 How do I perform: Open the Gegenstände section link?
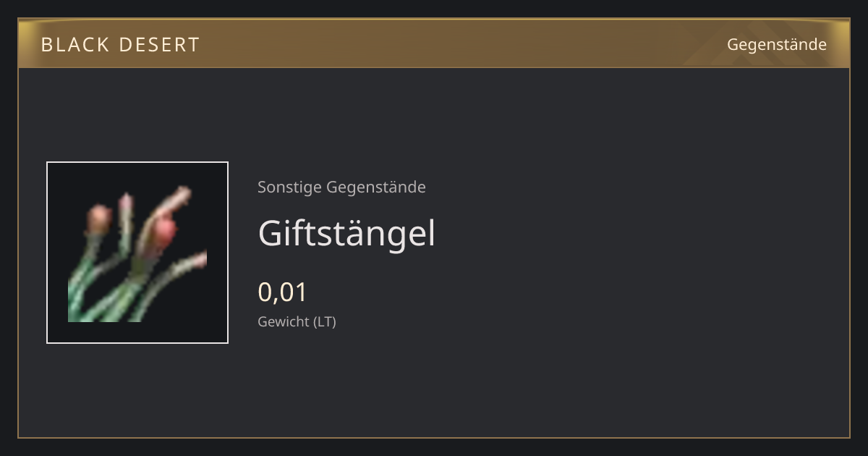pyautogui.click(x=776, y=45)
